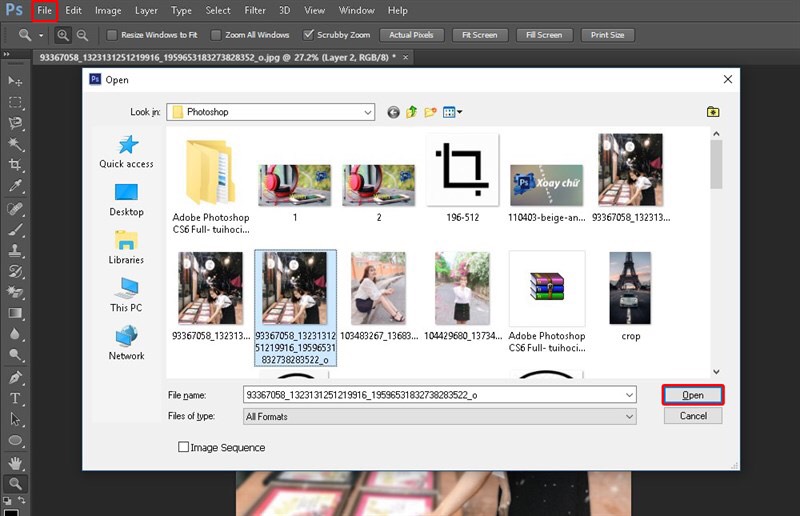This screenshot has width=800, height=516.
Task: Go to Desktop location in sidebar
Action: click(x=127, y=200)
